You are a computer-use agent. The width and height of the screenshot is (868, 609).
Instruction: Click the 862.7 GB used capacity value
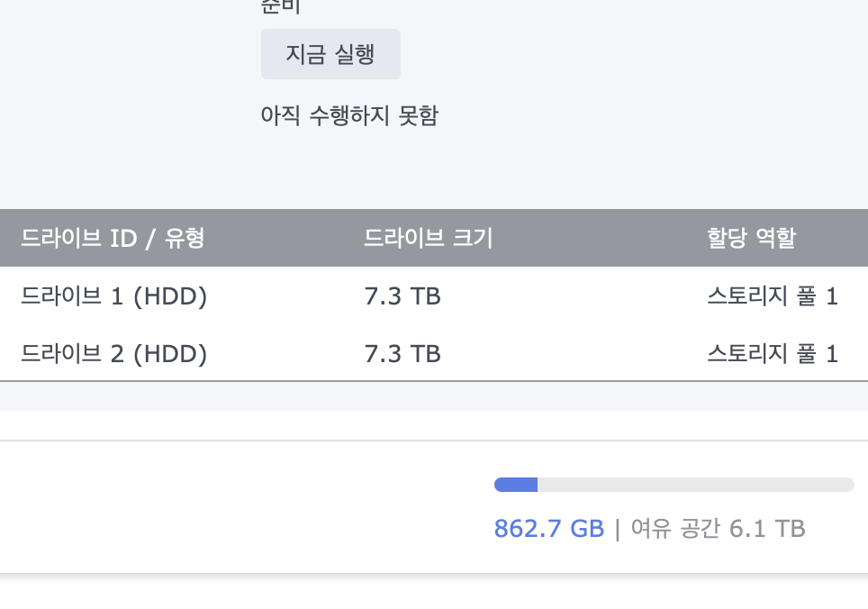pyautogui.click(x=549, y=528)
